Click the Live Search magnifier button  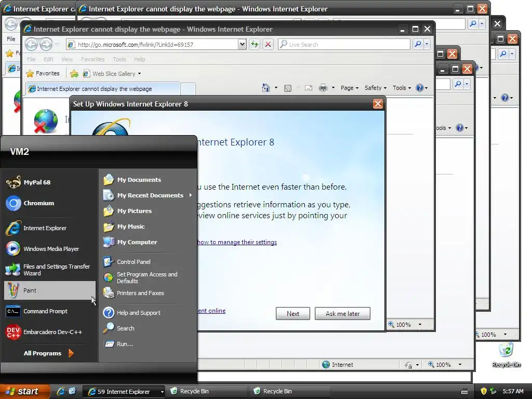(x=418, y=44)
